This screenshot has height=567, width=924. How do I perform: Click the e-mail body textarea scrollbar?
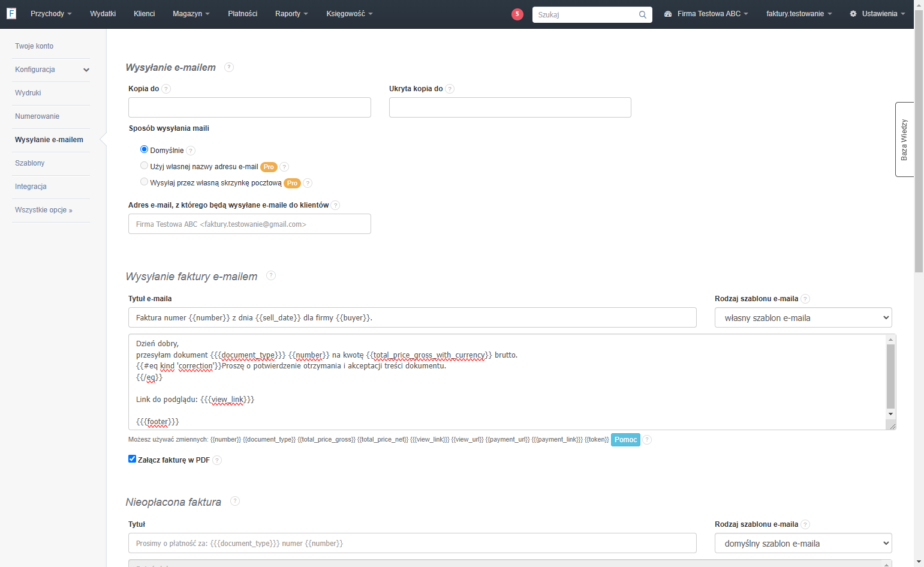pos(890,376)
